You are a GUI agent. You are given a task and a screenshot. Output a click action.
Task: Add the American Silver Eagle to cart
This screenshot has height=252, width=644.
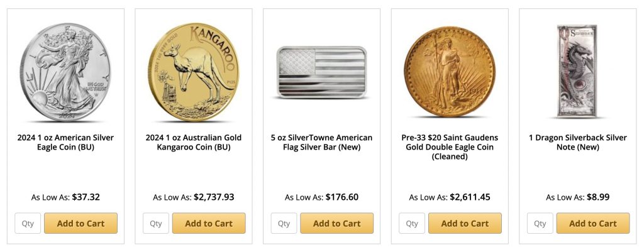80,223
